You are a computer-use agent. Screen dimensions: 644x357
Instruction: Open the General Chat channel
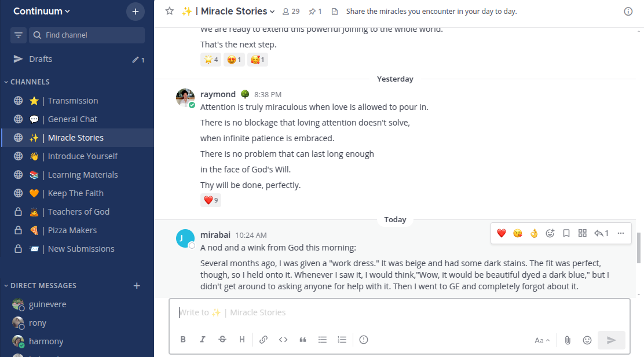click(72, 119)
